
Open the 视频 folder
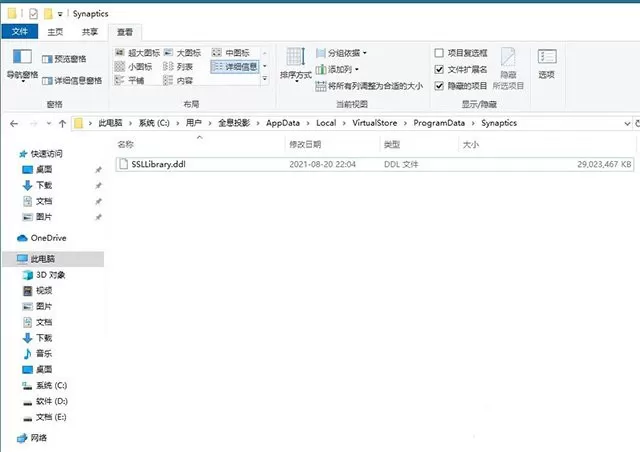point(38,290)
